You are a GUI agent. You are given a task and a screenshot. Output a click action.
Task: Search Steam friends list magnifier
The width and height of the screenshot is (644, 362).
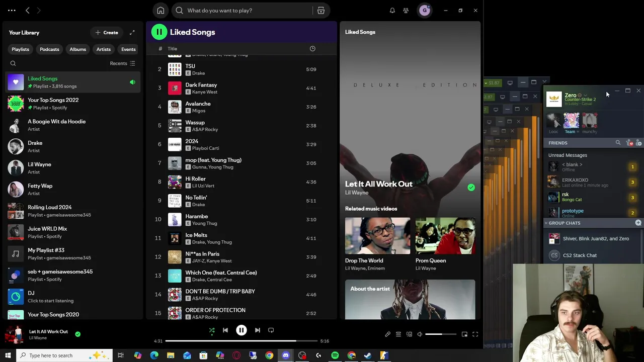tap(618, 143)
